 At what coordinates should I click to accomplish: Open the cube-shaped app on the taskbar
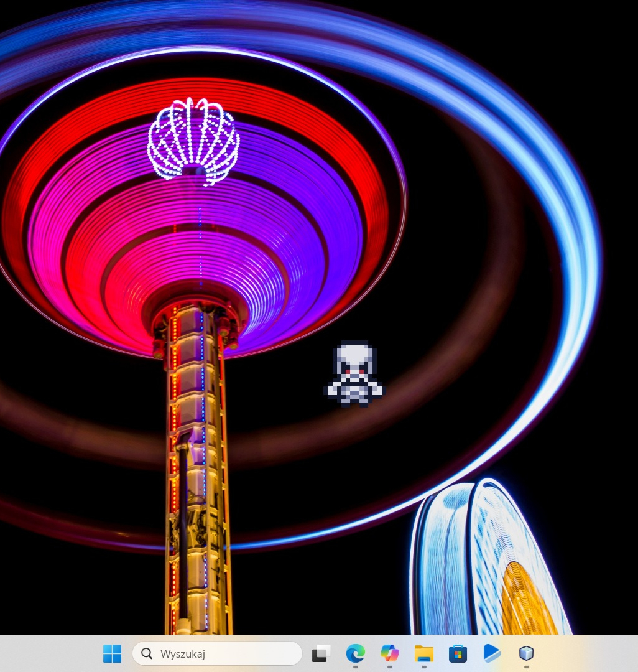tap(526, 653)
